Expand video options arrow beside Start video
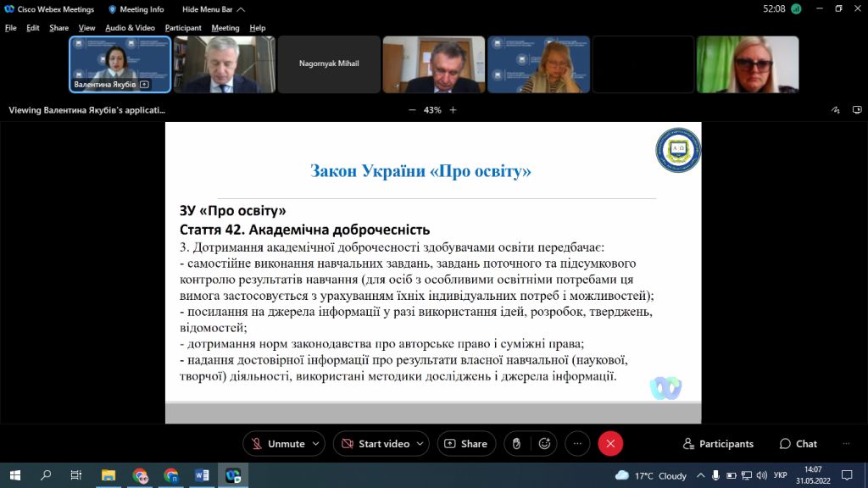868x488 pixels. pyautogui.click(x=420, y=444)
